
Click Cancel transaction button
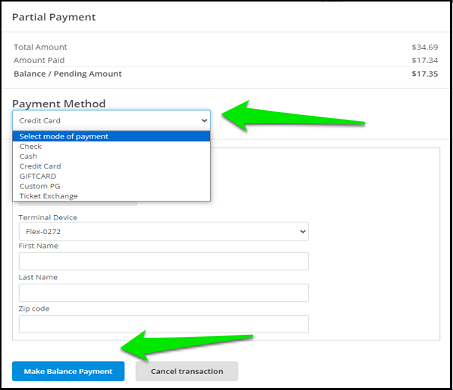tap(187, 371)
